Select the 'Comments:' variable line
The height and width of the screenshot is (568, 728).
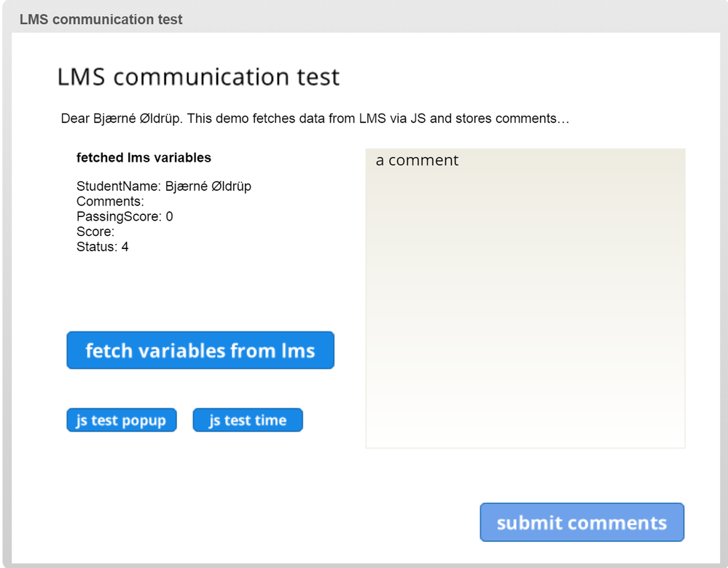click(110, 201)
